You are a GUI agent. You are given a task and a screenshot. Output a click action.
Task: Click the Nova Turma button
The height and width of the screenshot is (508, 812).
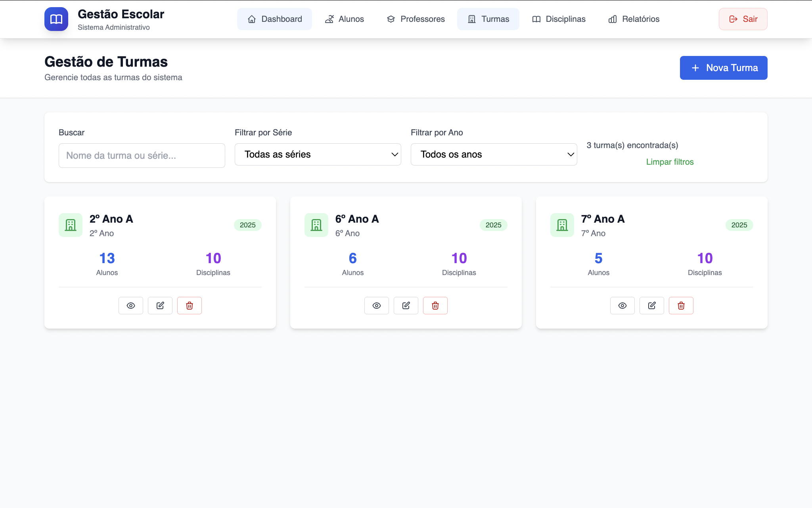(x=724, y=68)
